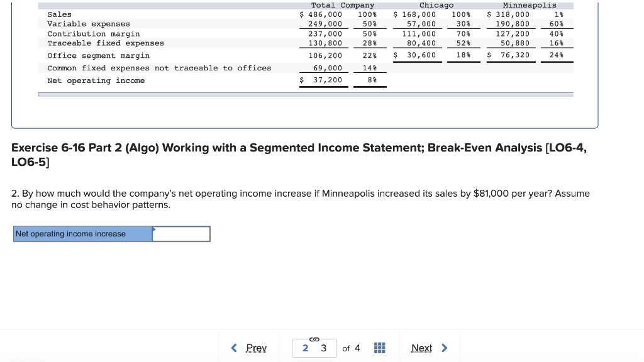The image size is (644, 362).
Task: Click the 52% Chicago traceable fixed percentage
Action: click(464, 43)
